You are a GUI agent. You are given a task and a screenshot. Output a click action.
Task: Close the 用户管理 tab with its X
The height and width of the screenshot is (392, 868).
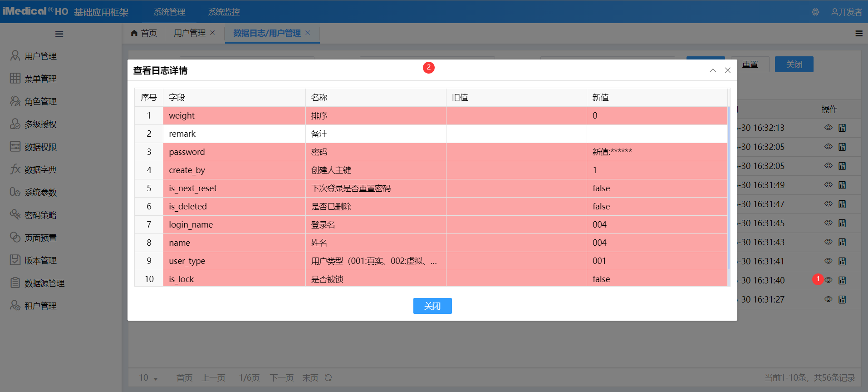point(212,33)
